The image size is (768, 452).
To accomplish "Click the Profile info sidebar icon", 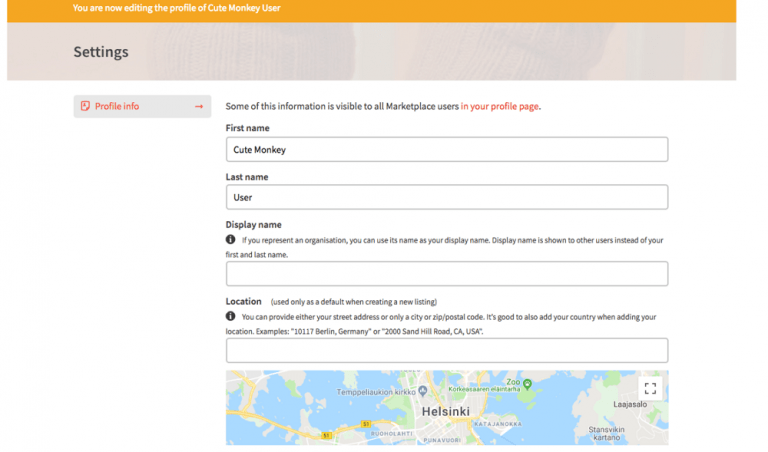I will pyautogui.click(x=85, y=106).
